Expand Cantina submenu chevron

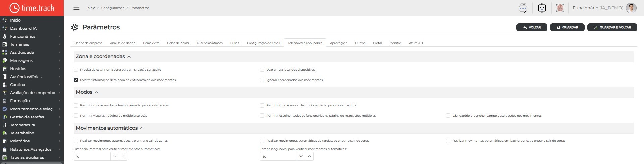(x=60, y=85)
